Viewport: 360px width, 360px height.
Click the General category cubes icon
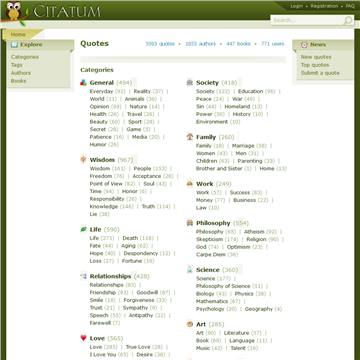point(83,82)
